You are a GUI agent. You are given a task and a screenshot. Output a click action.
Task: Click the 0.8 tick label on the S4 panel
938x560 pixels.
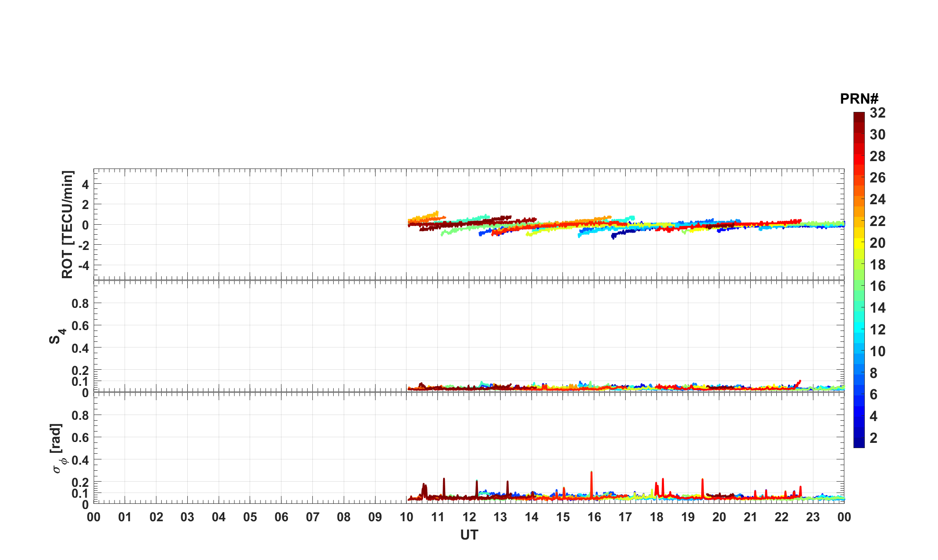click(80, 304)
